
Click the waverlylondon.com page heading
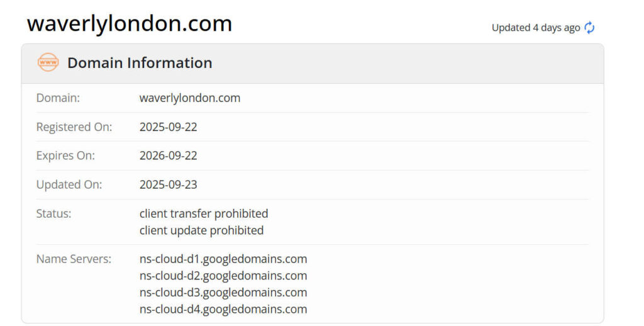tap(130, 24)
